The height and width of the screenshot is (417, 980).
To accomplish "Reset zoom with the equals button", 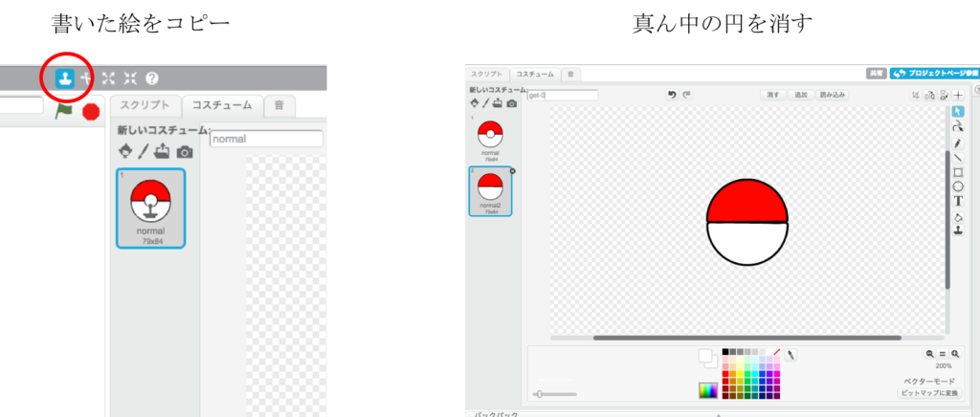I will click(943, 353).
